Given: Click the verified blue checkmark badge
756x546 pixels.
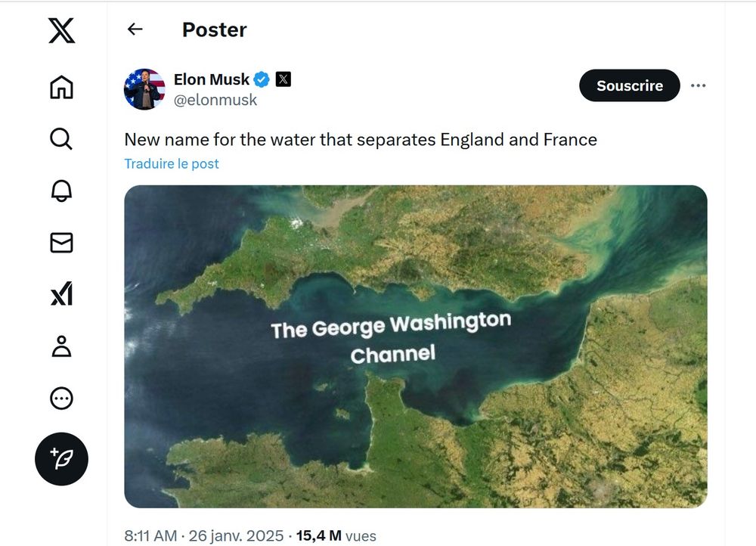Looking at the screenshot, I should tap(261, 79).
